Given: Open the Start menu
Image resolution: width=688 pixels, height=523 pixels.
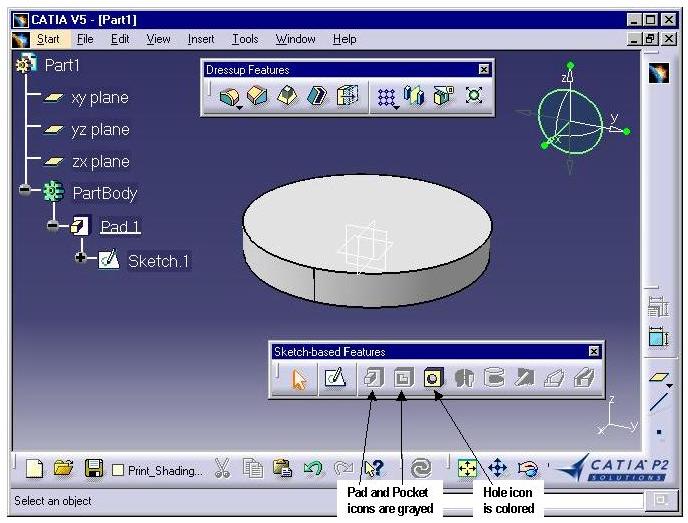Looking at the screenshot, I should [48, 39].
